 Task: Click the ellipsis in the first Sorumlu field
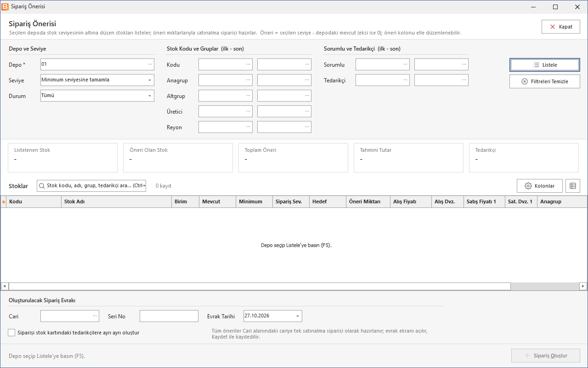[405, 64]
